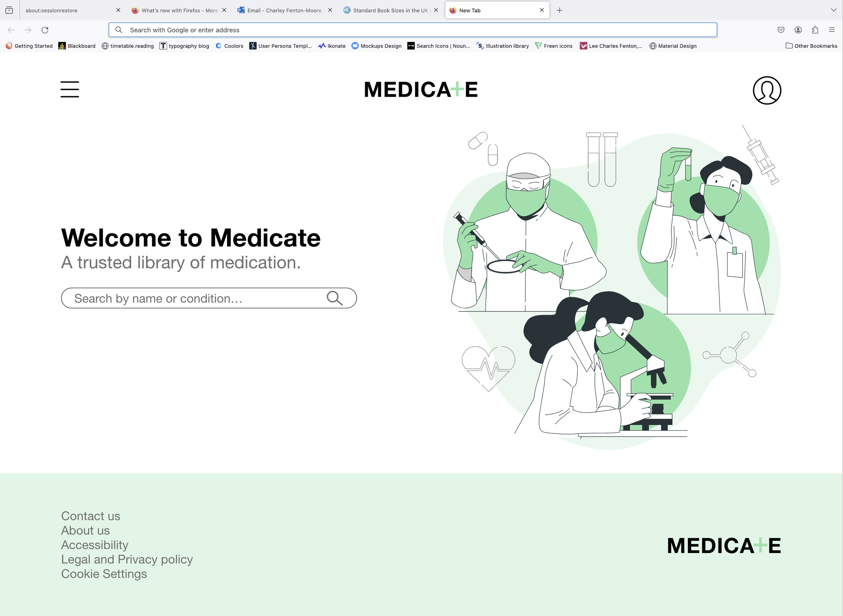The width and height of the screenshot is (843, 616).
Task: Expand the list all tabs chevron
Action: (x=833, y=10)
